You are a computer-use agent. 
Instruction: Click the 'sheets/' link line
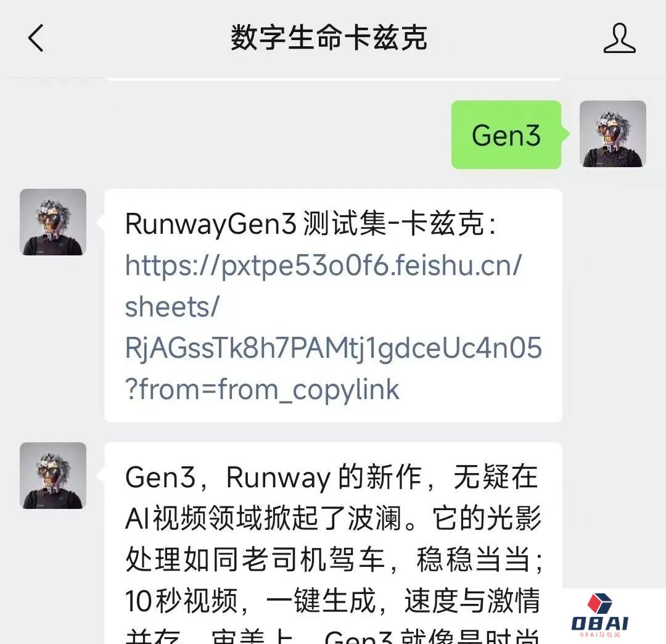pos(172,307)
